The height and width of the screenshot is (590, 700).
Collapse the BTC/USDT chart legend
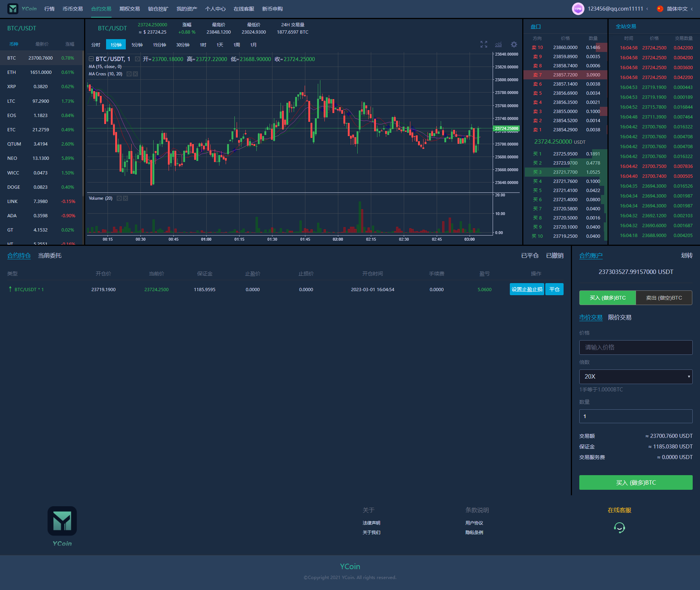click(x=91, y=59)
